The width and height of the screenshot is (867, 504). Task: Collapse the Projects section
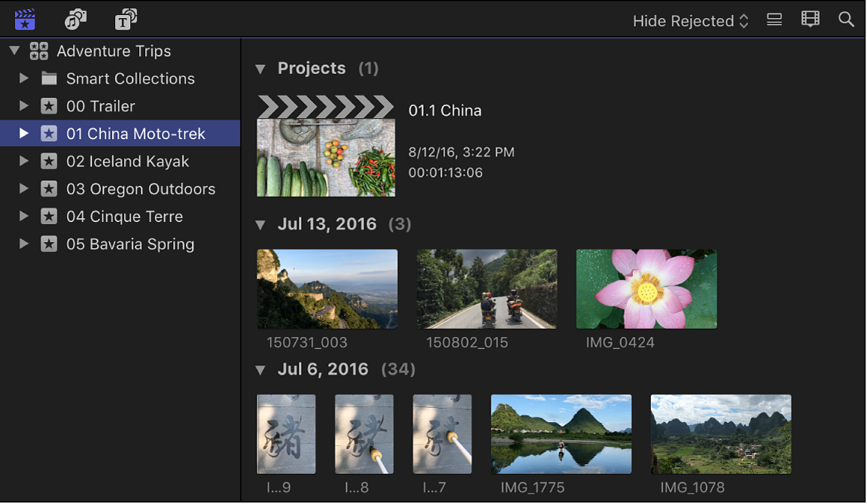point(260,69)
